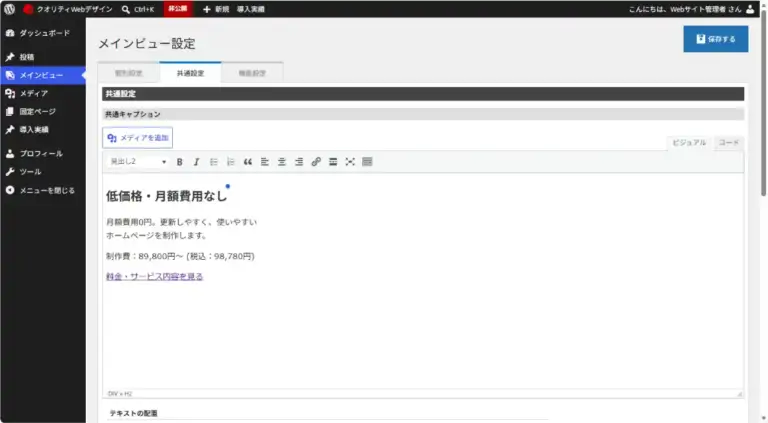Image resolution: width=768 pixels, height=423 pixels.
Task: Open the 見出し2 format dropdown
Action: pos(138,162)
